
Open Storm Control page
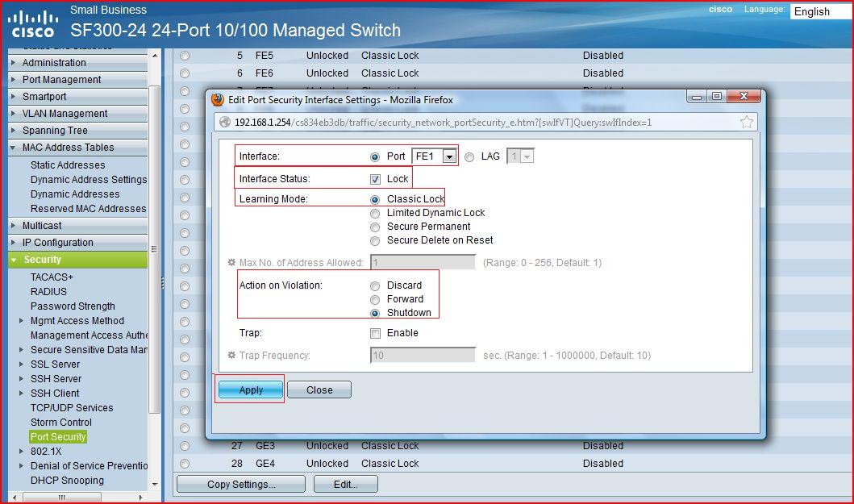pyautogui.click(x=61, y=423)
